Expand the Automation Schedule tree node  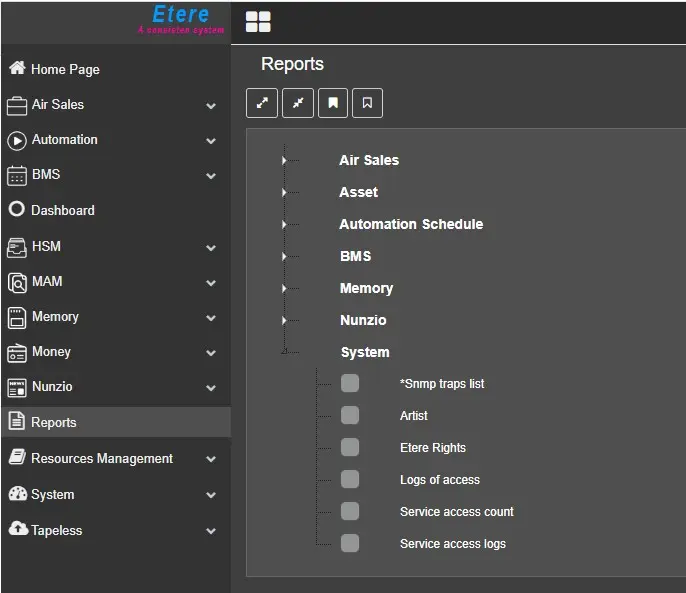point(285,224)
